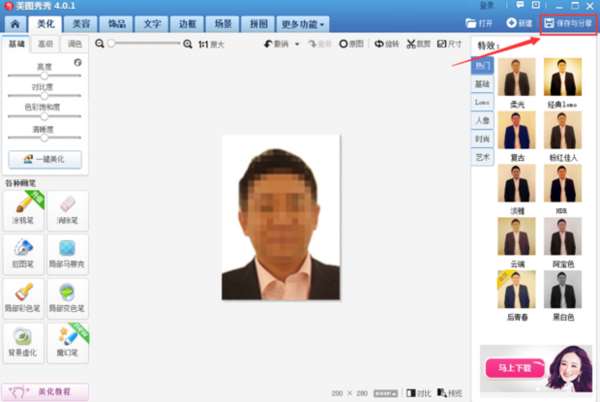Open the feedback speech bubble icon
This screenshot has height=402, width=600.
[x=520, y=5]
